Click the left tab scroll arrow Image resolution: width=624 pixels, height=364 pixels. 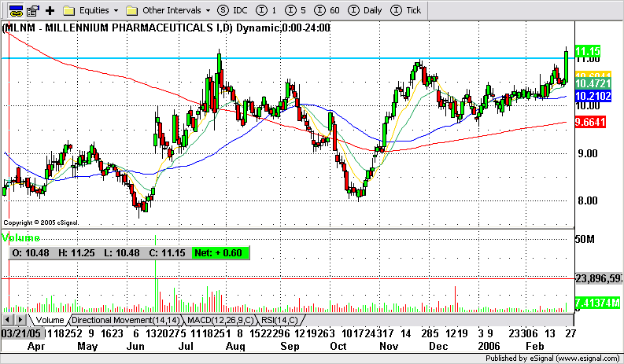coord(8,319)
